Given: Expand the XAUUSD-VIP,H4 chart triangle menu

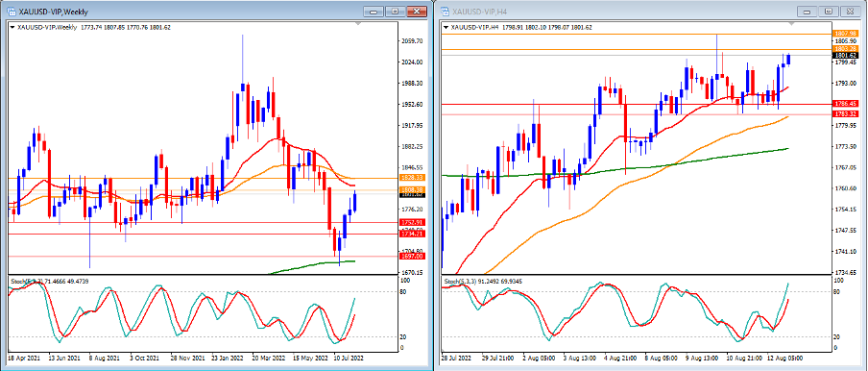Looking at the screenshot, I should [446, 27].
